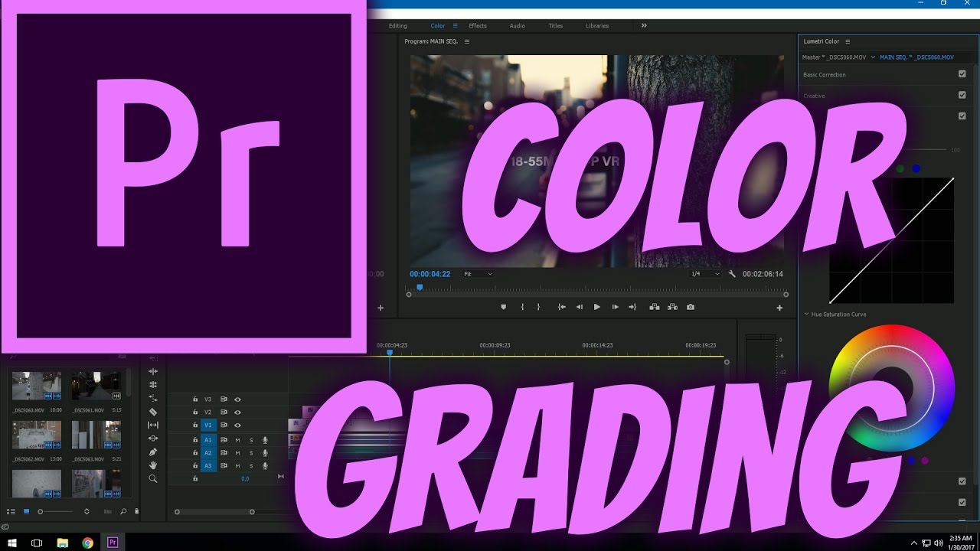The width and height of the screenshot is (980, 551).
Task: Mute audio track A3
Action: pyautogui.click(x=237, y=466)
